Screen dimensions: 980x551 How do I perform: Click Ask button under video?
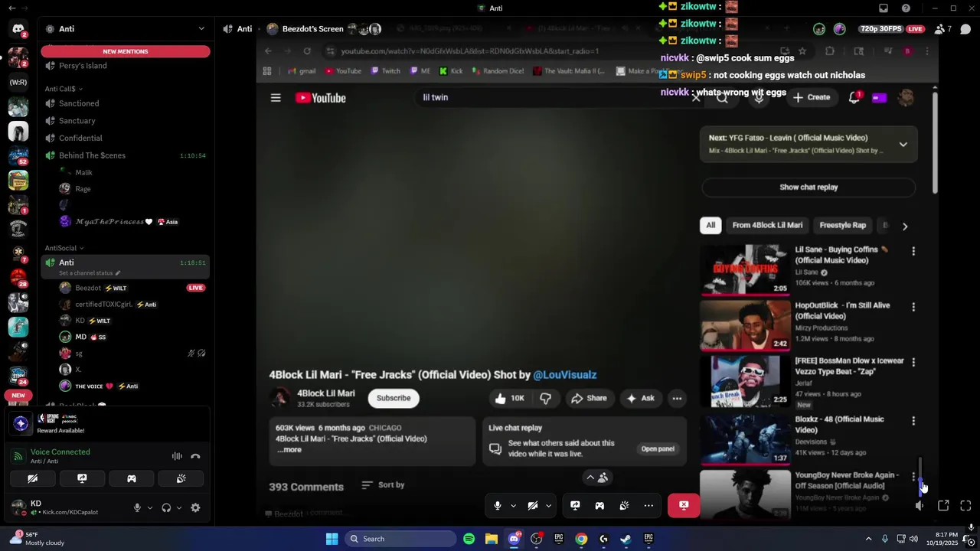[x=640, y=398]
